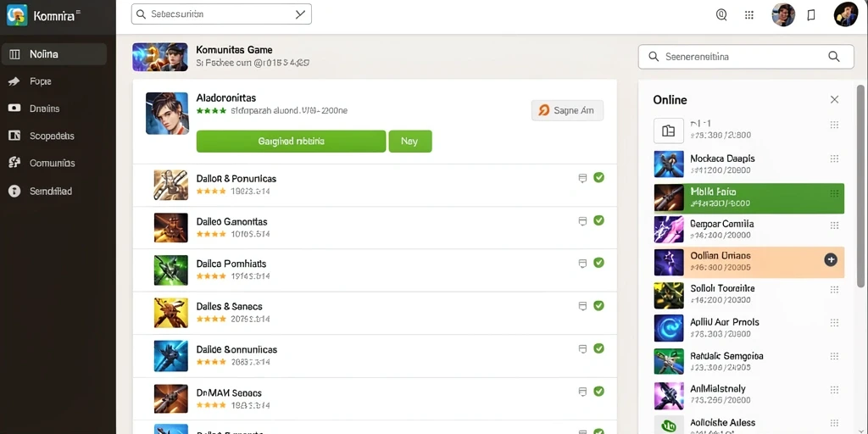Click the Komnira app logo

(x=17, y=15)
